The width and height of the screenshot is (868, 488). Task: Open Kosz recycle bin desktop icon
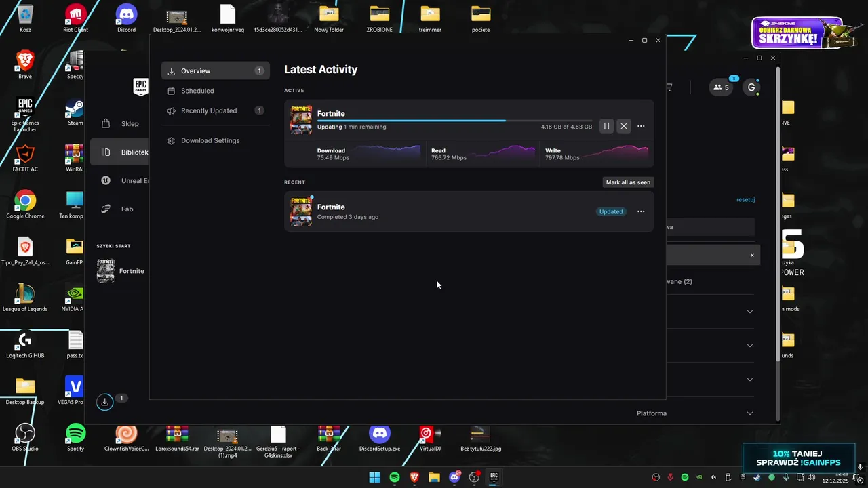point(25,18)
